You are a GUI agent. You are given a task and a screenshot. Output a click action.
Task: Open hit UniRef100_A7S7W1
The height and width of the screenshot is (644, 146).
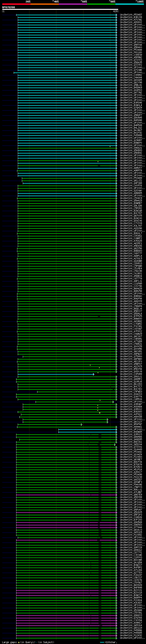(131, 20)
